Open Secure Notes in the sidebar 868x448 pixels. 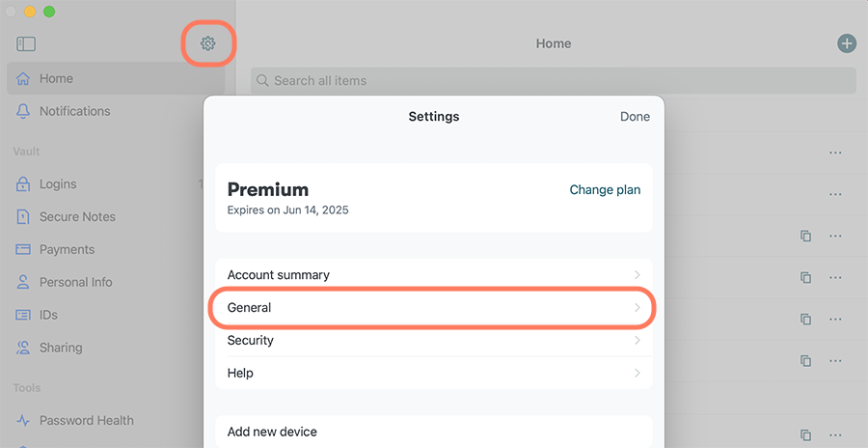pyautogui.click(x=77, y=217)
